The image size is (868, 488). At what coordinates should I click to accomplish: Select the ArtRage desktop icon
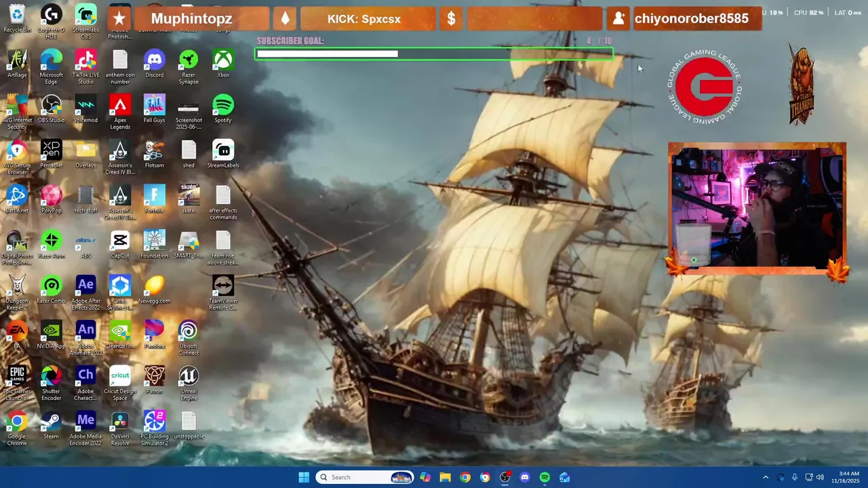(17, 64)
